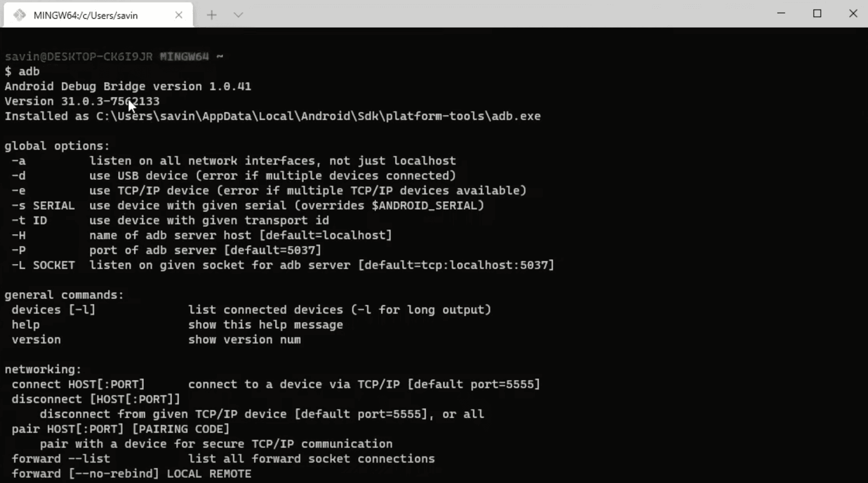Click the "-s SERIAL" option text
The height and width of the screenshot is (483, 868).
(43, 205)
